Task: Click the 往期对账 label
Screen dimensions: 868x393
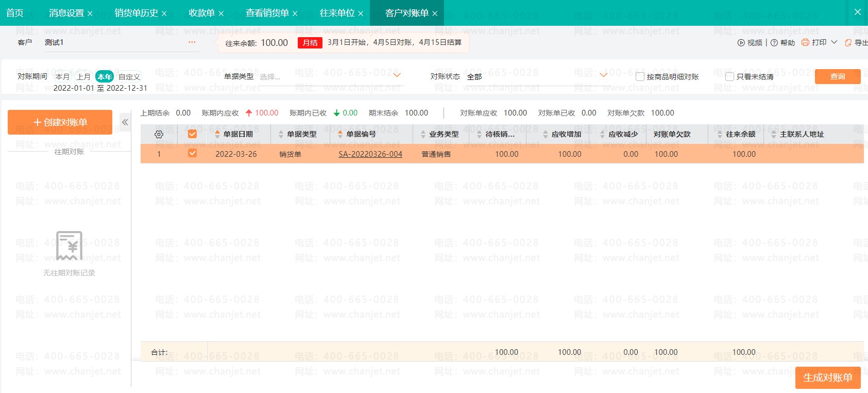Action: [69, 152]
